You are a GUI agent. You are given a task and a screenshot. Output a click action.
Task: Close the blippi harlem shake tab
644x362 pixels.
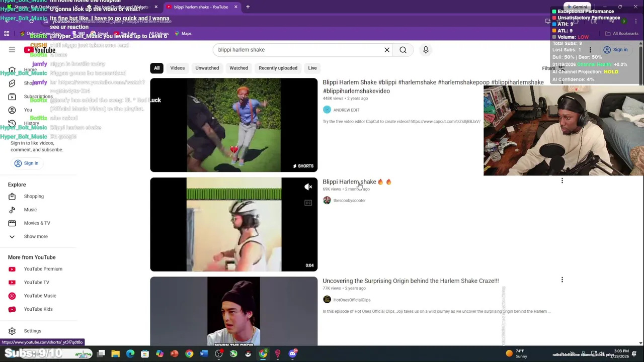pos(235,7)
